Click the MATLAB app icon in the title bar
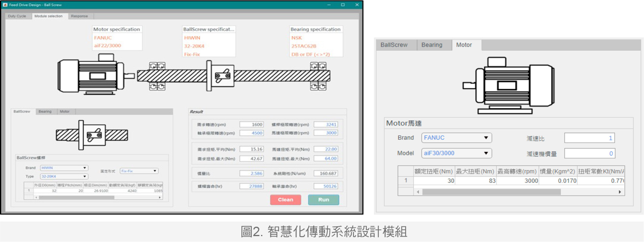This screenshot has height=242, width=644. click(x=5, y=5)
